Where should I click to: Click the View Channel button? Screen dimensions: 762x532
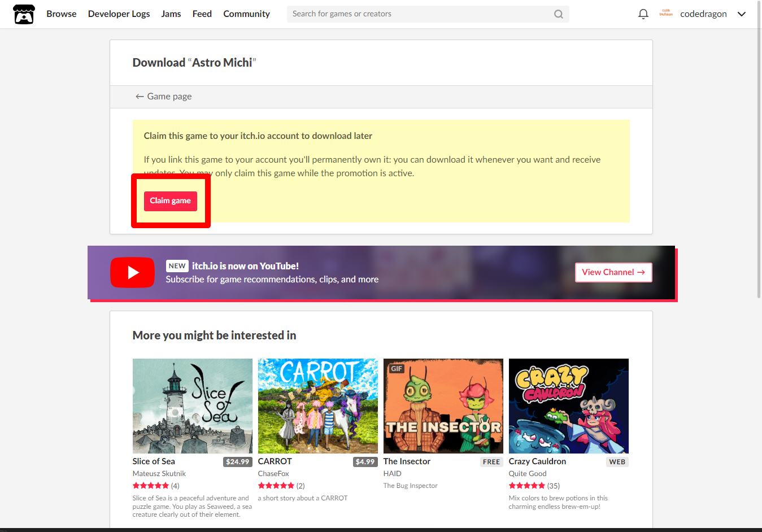point(613,272)
